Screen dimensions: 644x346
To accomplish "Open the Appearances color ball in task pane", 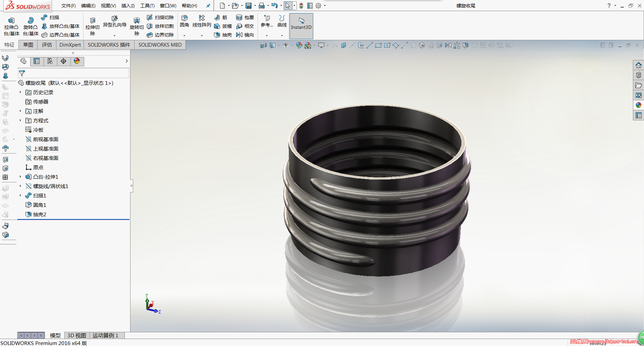I will click(x=639, y=105).
